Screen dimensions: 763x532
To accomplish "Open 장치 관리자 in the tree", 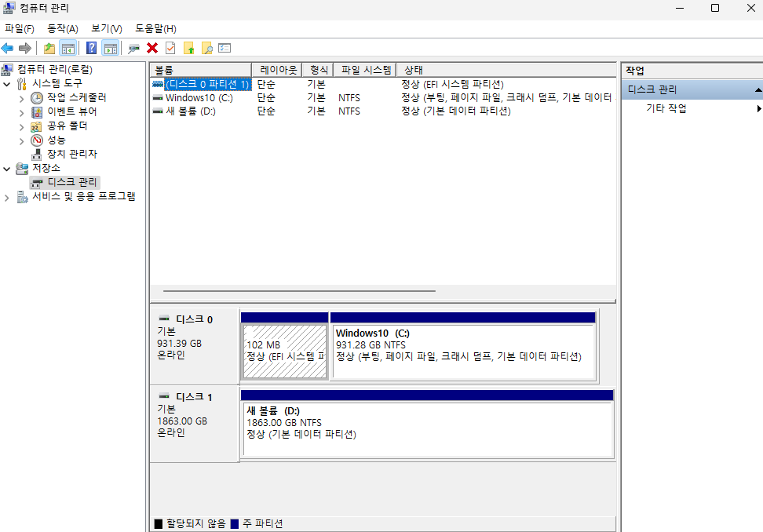I will pyautogui.click(x=72, y=154).
